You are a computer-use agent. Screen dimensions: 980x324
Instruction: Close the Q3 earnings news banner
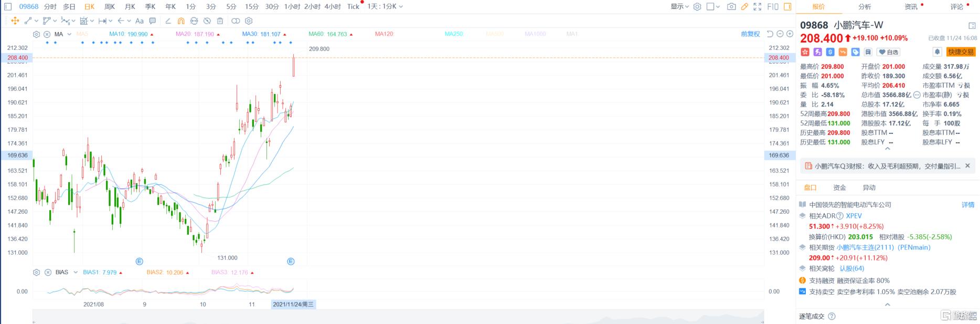(x=967, y=166)
